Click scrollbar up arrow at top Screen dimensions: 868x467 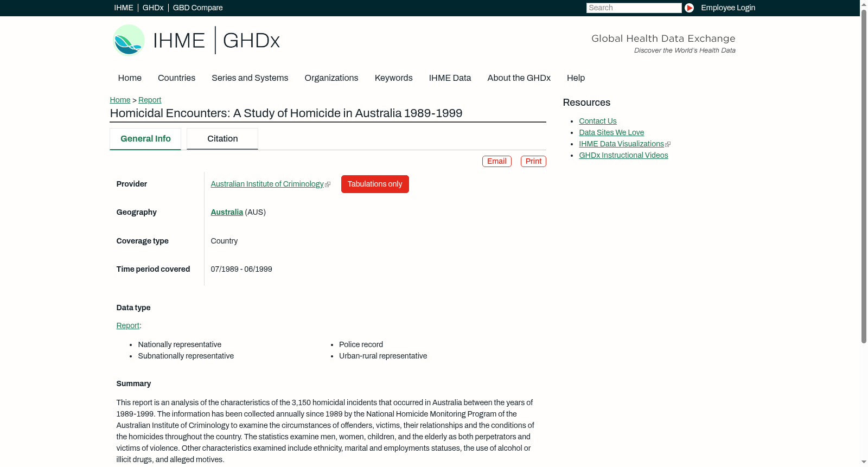point(864,4)
